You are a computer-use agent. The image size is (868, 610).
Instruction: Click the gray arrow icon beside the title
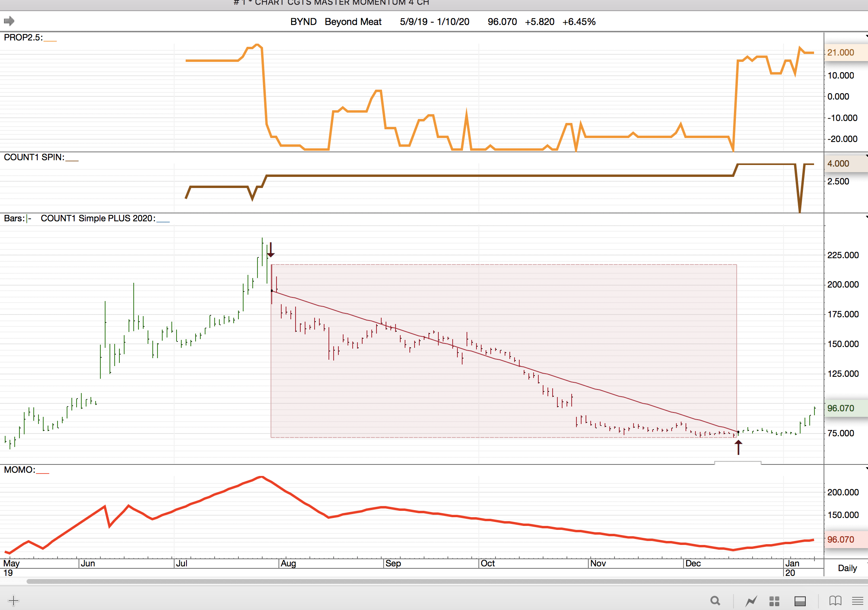9,21
